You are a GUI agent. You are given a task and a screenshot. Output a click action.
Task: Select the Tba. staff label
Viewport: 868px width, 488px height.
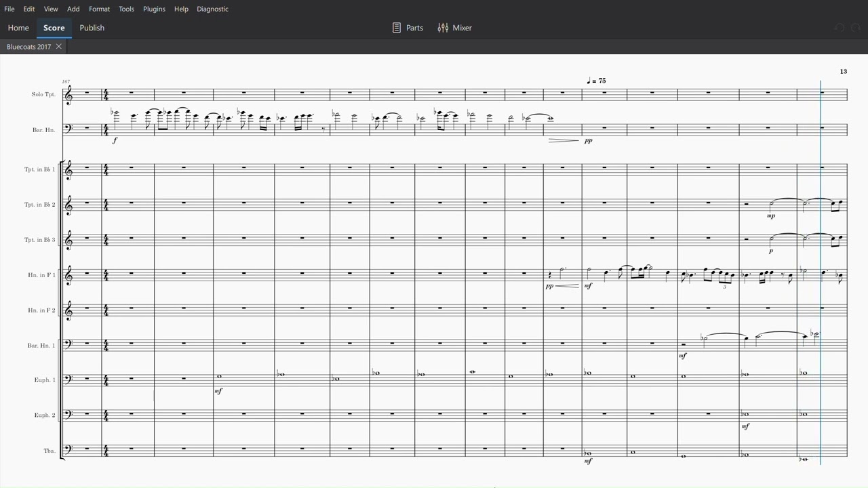(x=50, y=451)
